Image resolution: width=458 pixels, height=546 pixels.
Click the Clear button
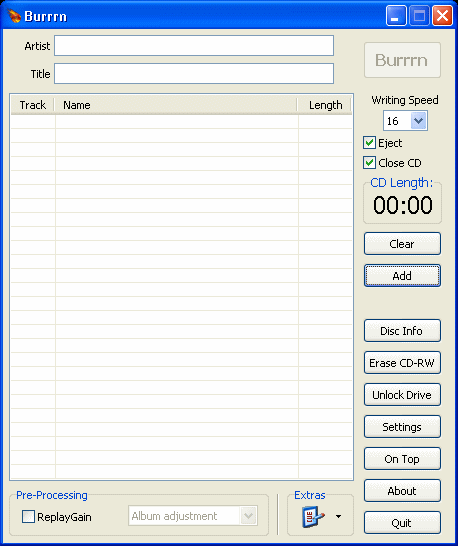tap(402, 244)
